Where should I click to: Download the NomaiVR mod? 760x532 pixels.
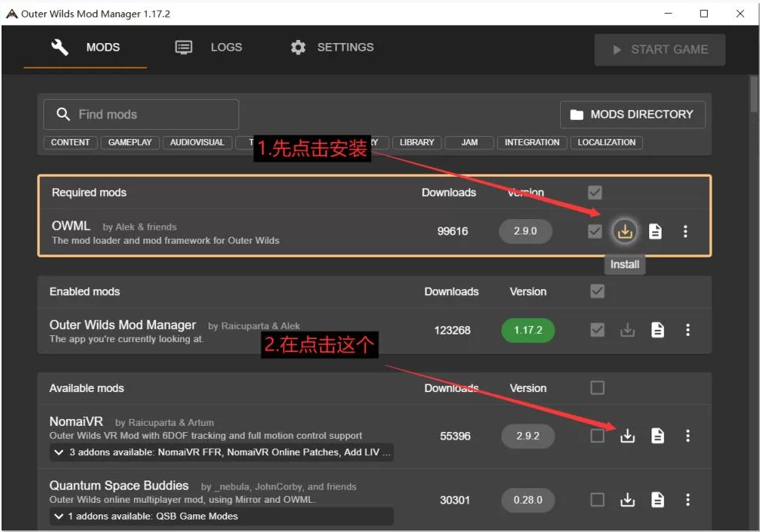[628, 436]
